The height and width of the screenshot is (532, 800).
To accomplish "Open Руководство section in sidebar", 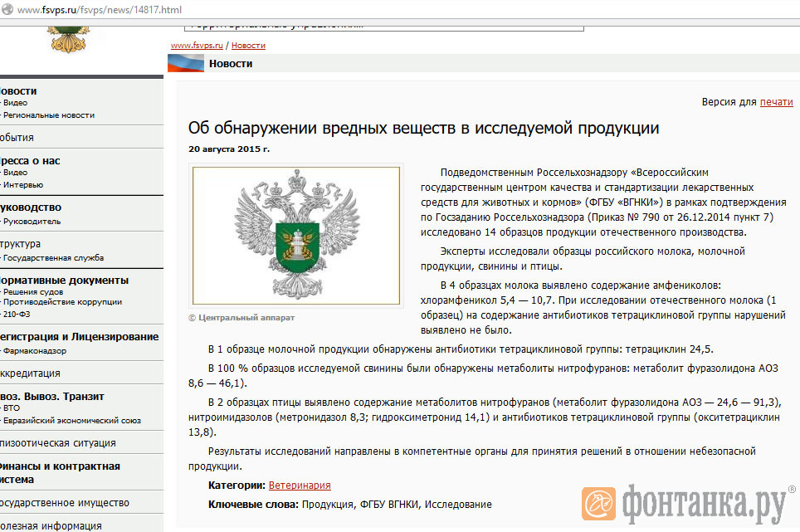I will coord(31,207).
